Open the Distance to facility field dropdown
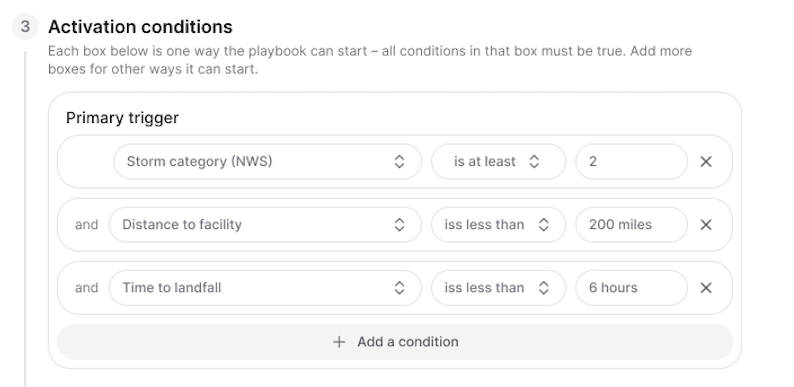The height and width of the screenshot is (387, 794). click(x=265, y=224)
